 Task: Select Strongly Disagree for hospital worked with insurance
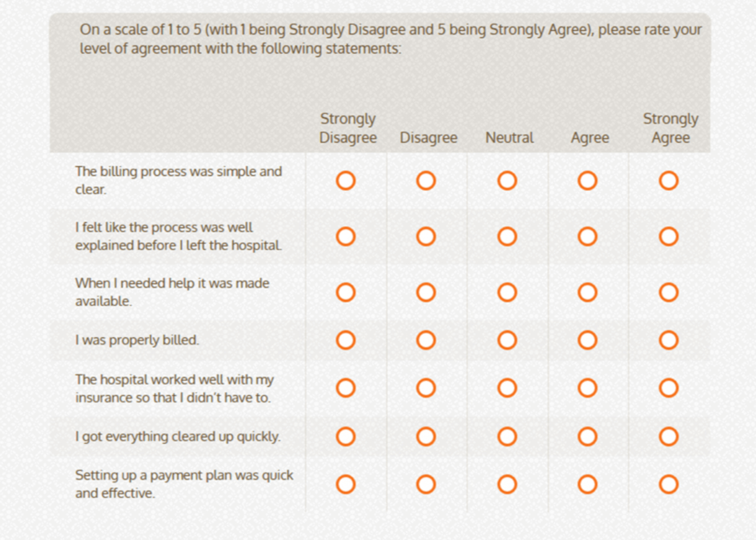pos(346,388)
